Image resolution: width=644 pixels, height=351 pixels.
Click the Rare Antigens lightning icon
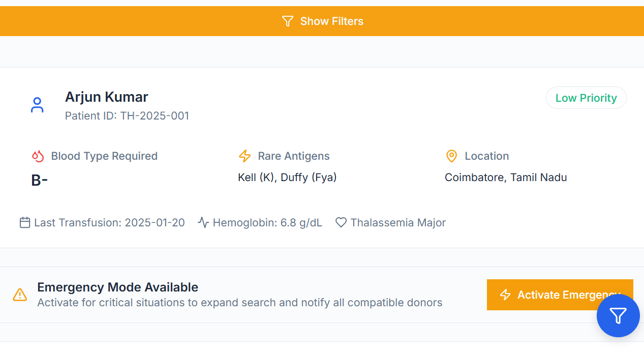point(245,156)
